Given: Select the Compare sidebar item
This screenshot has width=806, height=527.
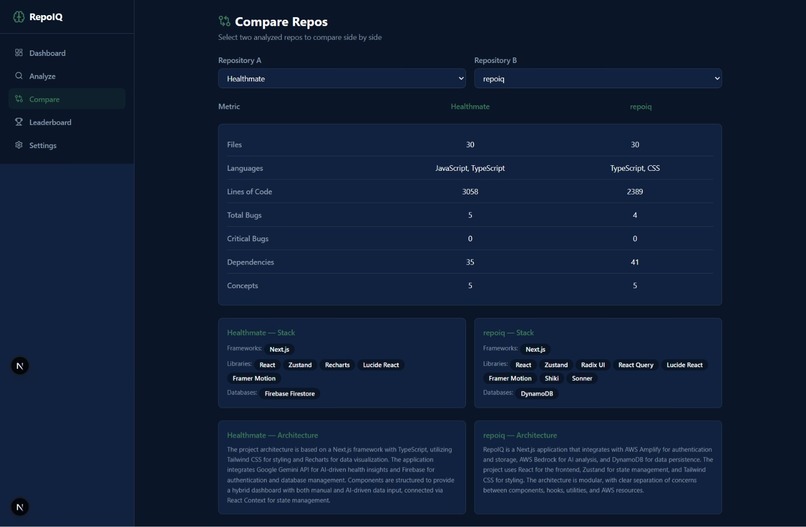Looking at the screenshot, I should (x=67, y=99).
